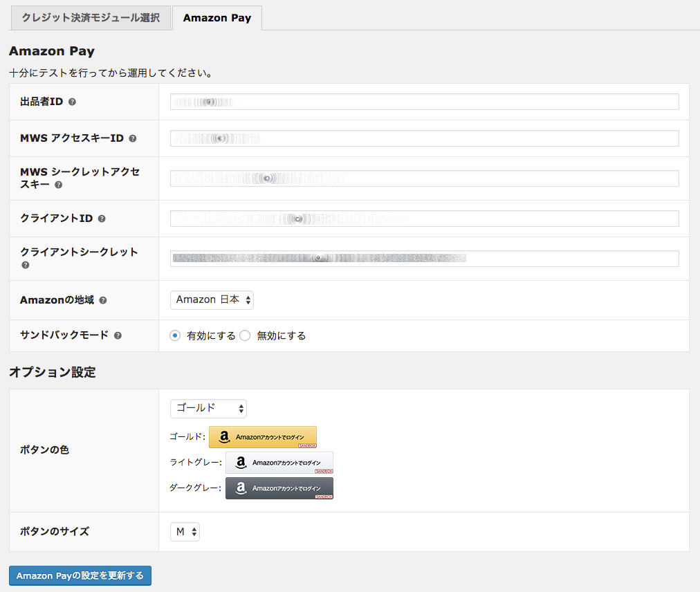Click the ライトグレー: caption text

coord(196,463)
